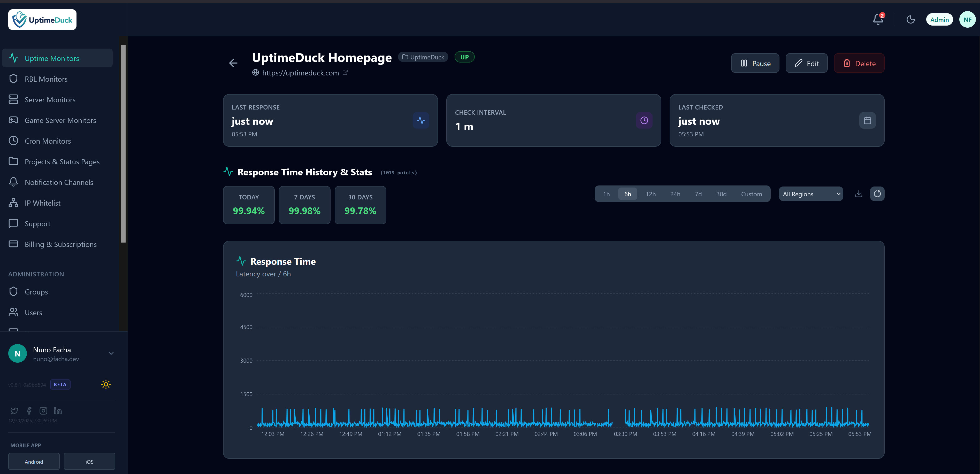Download the response time data
Viewport: 980px width, 474px height.
[x=859, y=193]
